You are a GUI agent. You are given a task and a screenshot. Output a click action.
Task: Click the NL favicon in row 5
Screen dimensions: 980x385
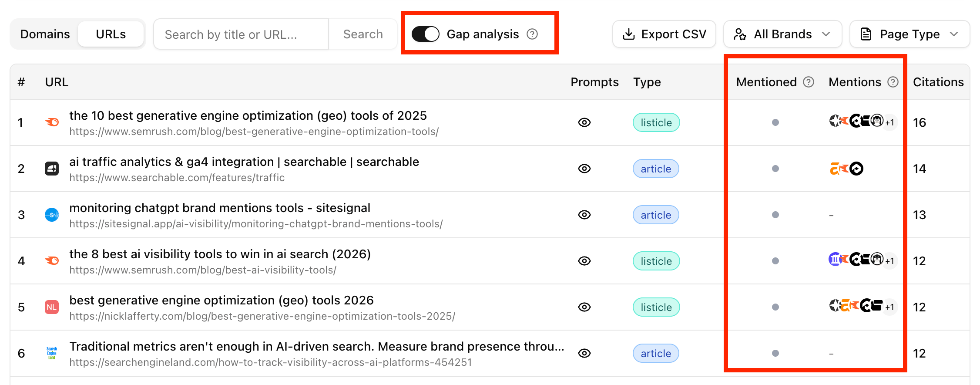(x=52, y=307)
